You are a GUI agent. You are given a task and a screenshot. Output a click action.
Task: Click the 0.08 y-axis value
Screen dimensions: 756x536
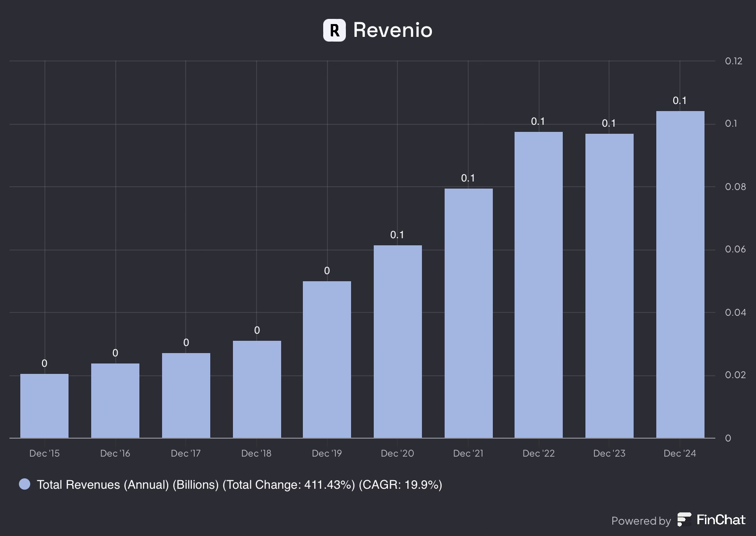click(736, 187)
